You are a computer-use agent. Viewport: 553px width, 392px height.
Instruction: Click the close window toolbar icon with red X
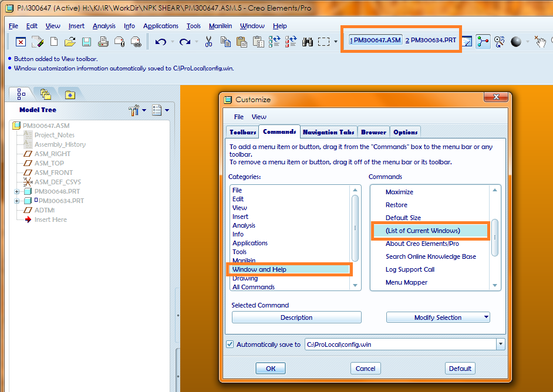[x=21, y=42]
